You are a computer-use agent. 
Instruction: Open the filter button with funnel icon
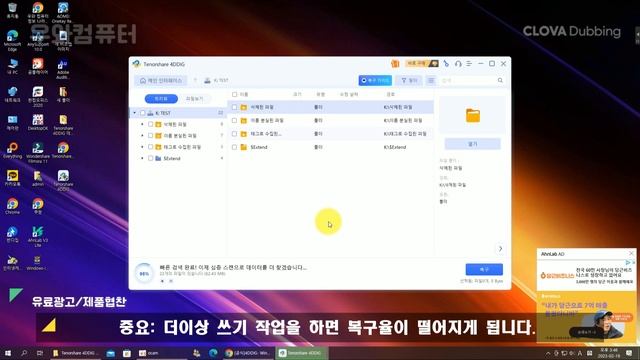[x=409, y=80]
